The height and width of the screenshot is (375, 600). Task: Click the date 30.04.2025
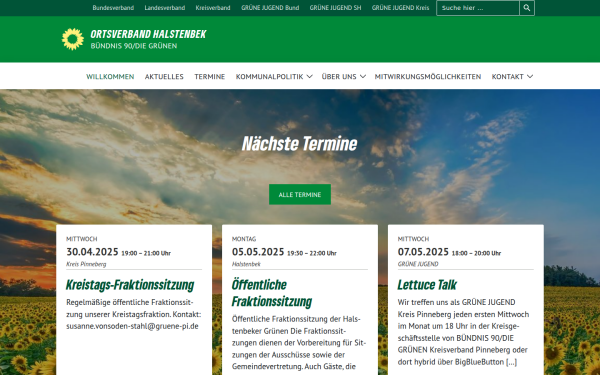(x=92, y=252)
